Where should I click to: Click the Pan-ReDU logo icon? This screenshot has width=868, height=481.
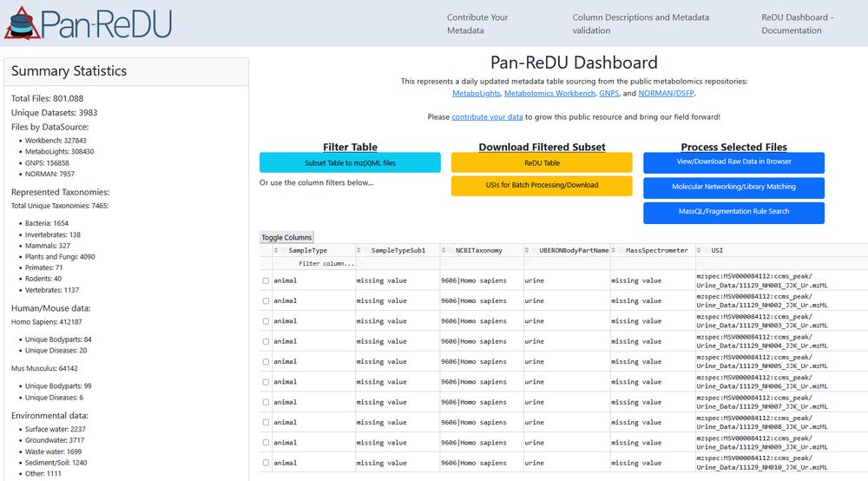point(23,23)
